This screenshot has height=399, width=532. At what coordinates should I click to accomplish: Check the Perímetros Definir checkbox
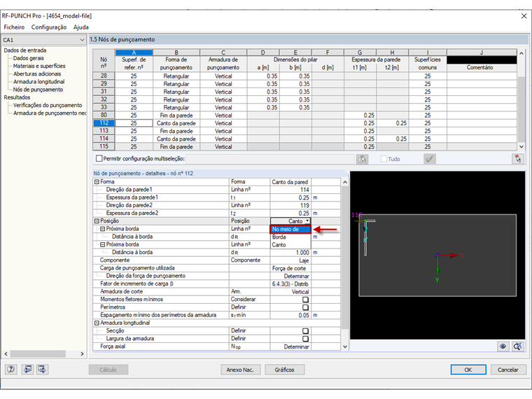(x=305, y=307)
